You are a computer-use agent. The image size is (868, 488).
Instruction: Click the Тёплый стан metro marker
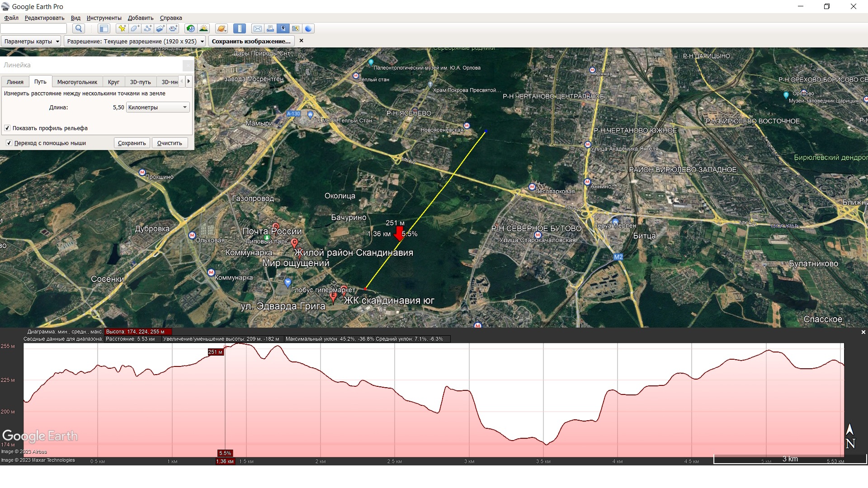[x=356, y=75]
